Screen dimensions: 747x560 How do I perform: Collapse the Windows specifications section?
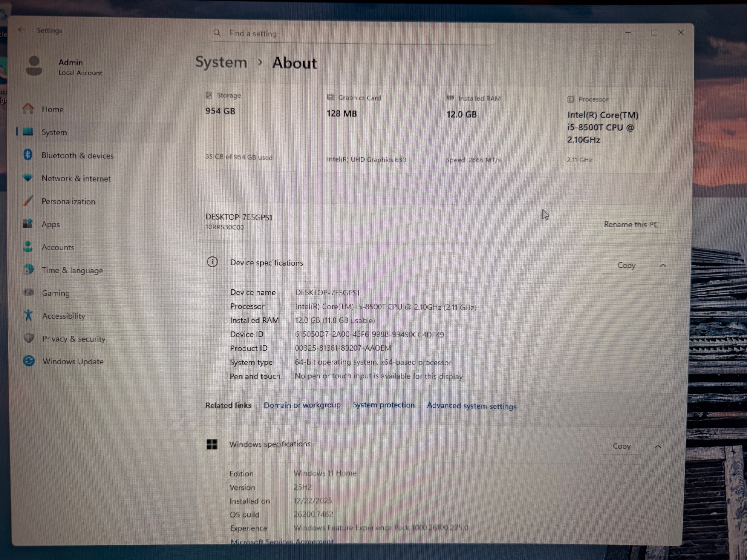pyautogui.click(x=657, y=447)
